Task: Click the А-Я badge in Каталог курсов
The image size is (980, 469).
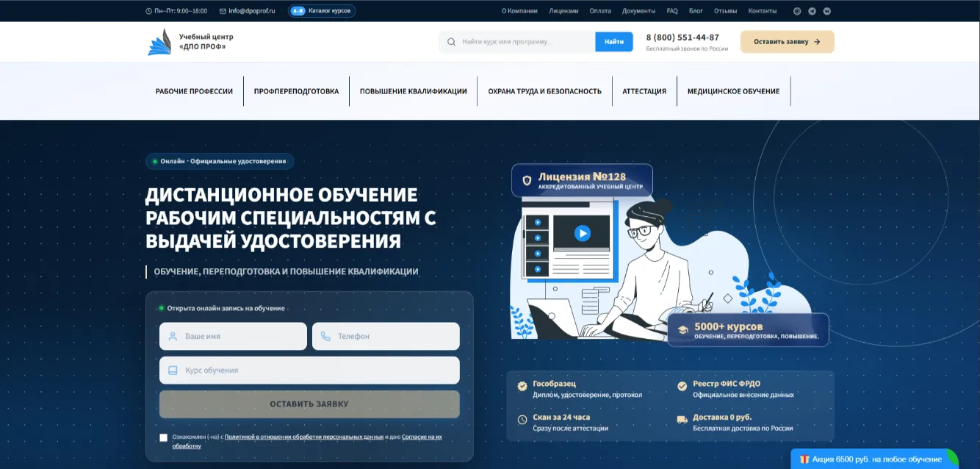Action: pyautogui.click(x=298, y=11)
